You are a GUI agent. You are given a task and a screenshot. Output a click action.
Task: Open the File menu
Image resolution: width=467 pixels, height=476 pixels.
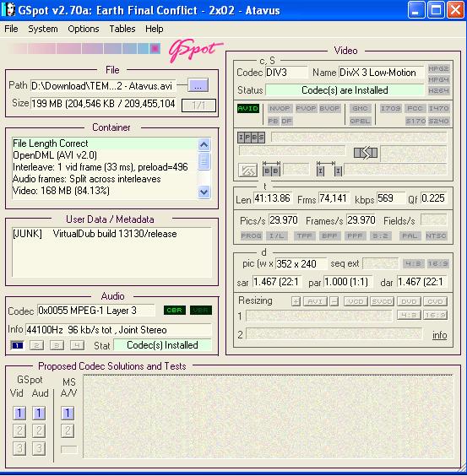(x=11, y=29)
